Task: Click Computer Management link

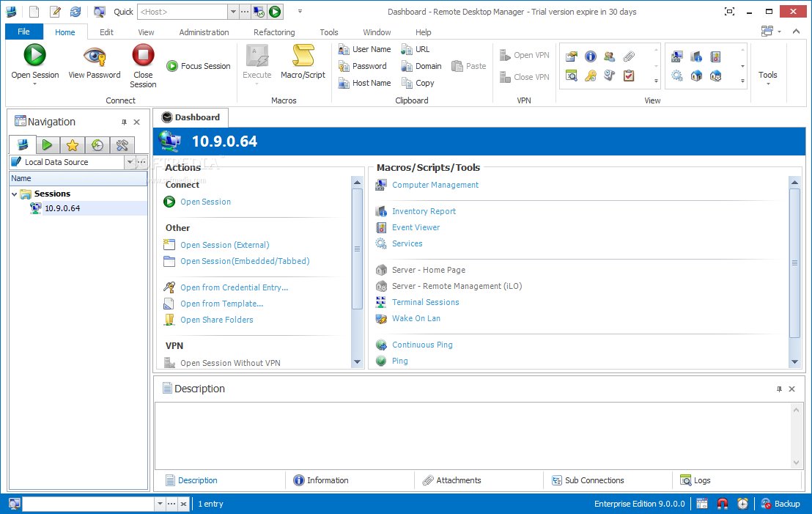Action: coord(435,185)
